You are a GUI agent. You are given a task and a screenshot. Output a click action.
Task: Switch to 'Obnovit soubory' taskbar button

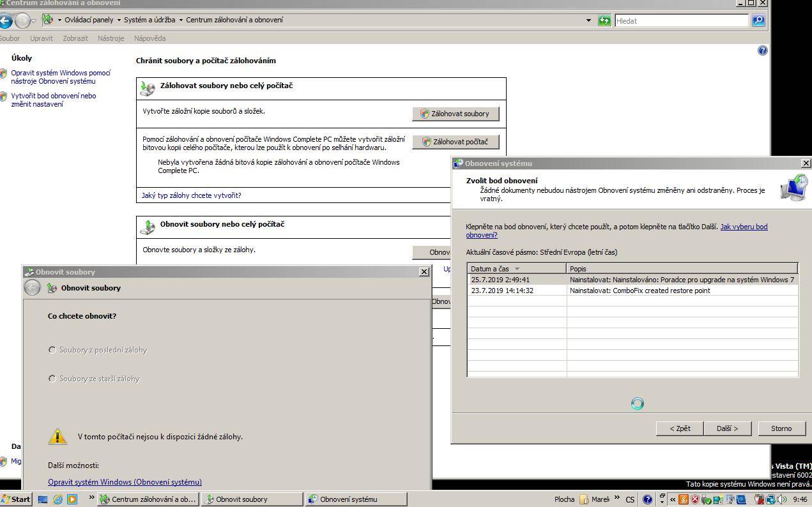click(x=252, y=499)
